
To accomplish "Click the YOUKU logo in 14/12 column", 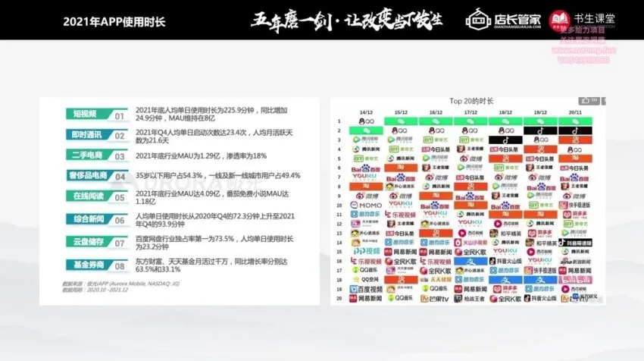I will 364,177.
